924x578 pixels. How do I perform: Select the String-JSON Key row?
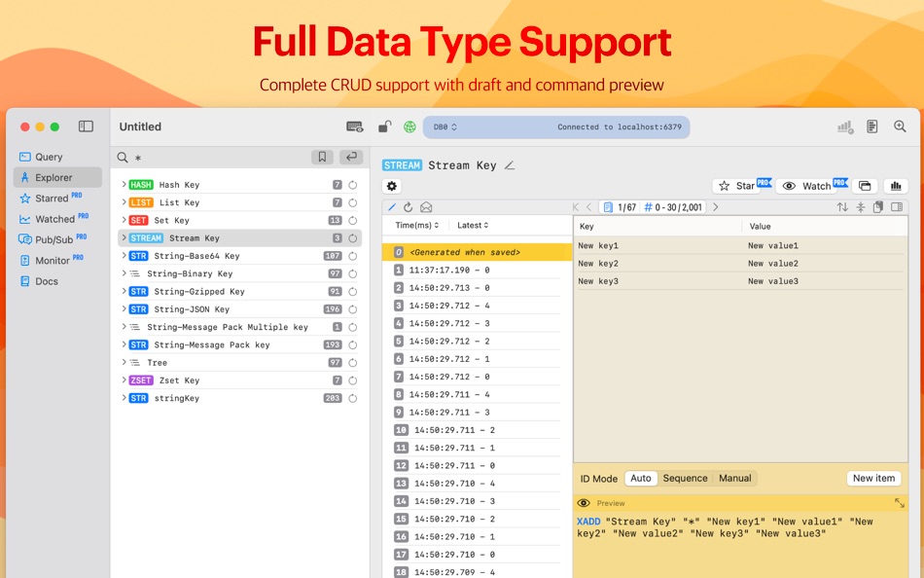[239, 309]
